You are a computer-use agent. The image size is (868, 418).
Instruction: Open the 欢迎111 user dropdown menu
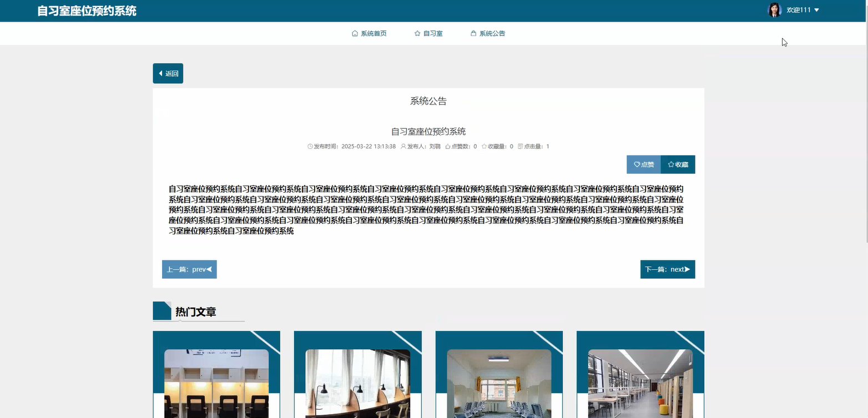pos(800,9)
